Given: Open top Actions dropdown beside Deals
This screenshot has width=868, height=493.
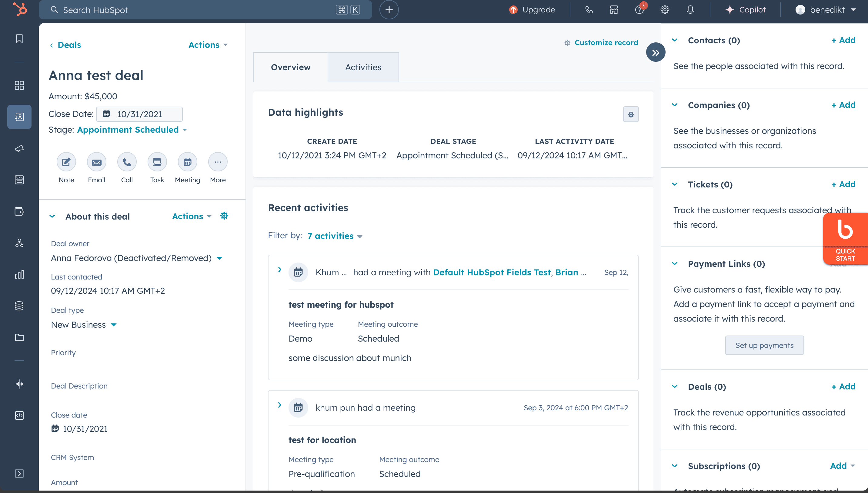Looking at the screenshot, I should tap(208, 45).
